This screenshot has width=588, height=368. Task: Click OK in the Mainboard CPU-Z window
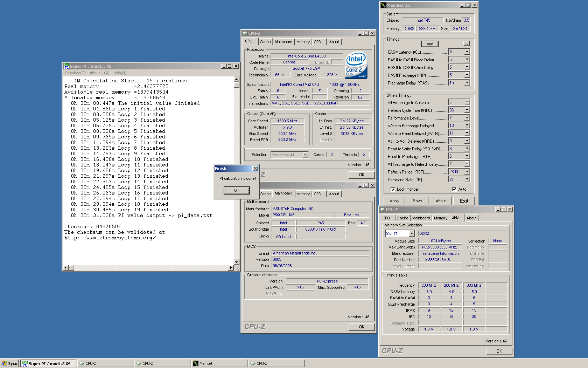[362, 327]
